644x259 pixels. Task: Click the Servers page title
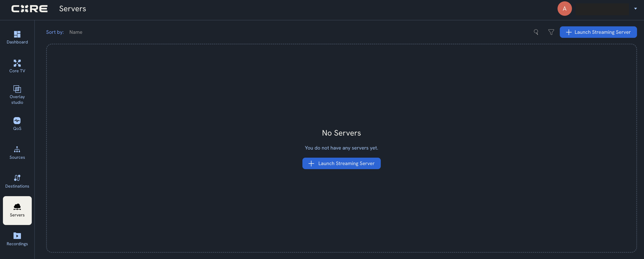click(x=73, y=9)
